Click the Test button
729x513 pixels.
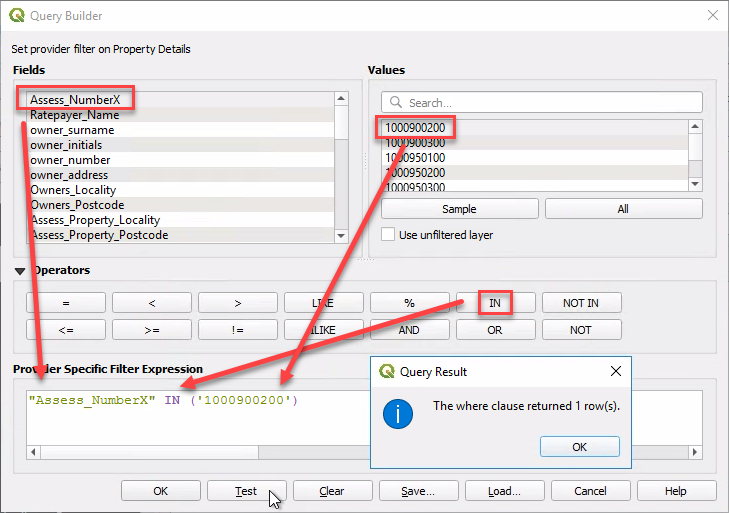[x=246, y=491]
